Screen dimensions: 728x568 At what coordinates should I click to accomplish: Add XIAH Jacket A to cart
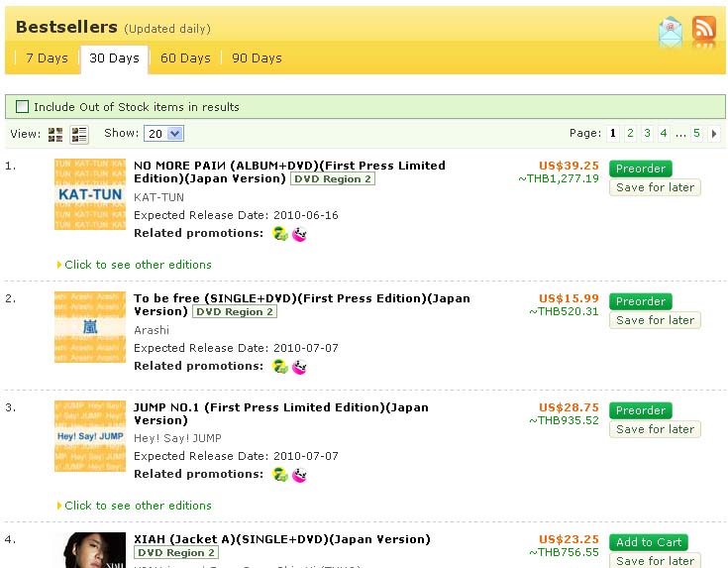(x=649, y=542)
